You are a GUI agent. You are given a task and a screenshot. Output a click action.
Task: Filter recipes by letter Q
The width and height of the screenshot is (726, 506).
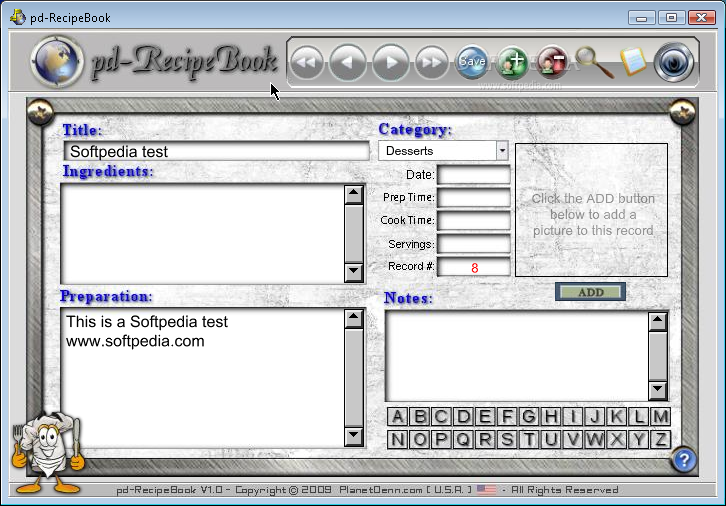[463, 439]
